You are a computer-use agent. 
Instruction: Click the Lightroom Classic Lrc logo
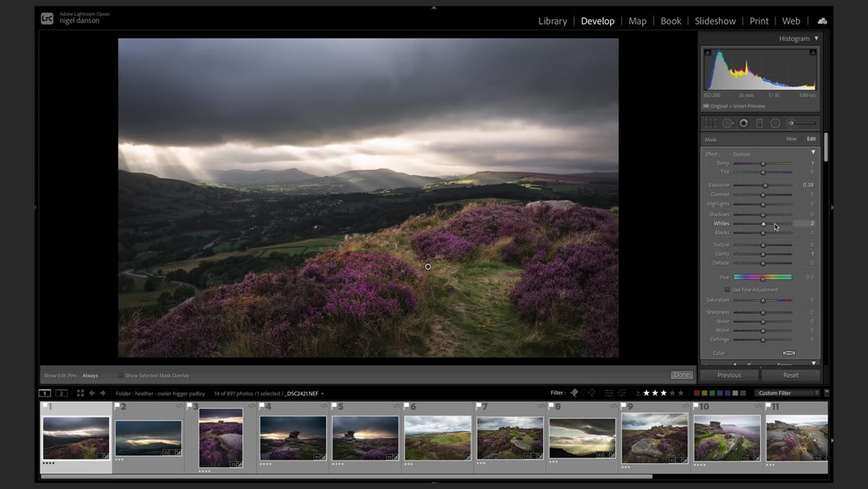pos(47,19)
